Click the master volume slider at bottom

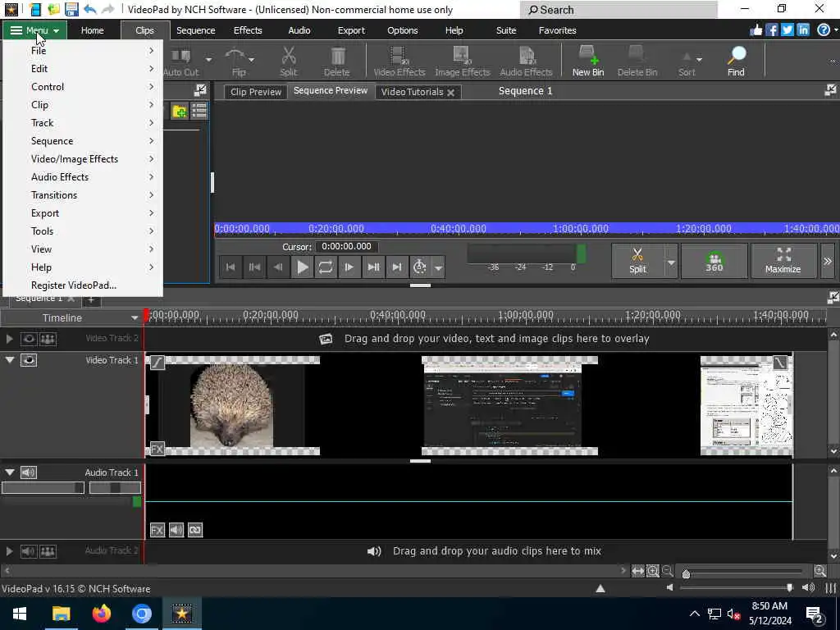[737, 587]
